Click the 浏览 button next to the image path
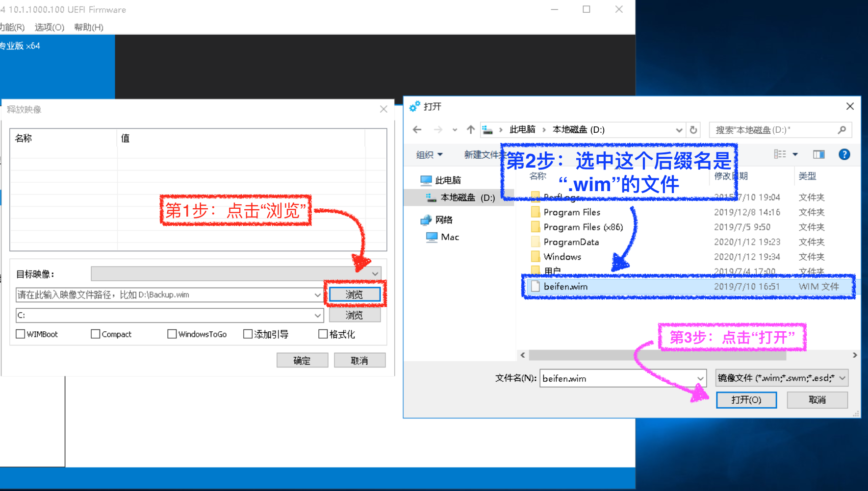868x491 pixels. (x=355, y=294)
